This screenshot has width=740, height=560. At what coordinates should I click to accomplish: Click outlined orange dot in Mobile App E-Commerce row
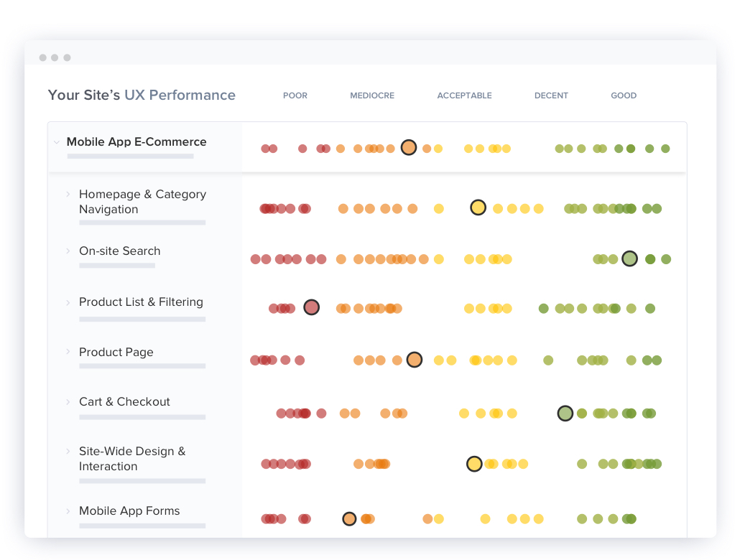pyautogui.click(x=408, y=148)
